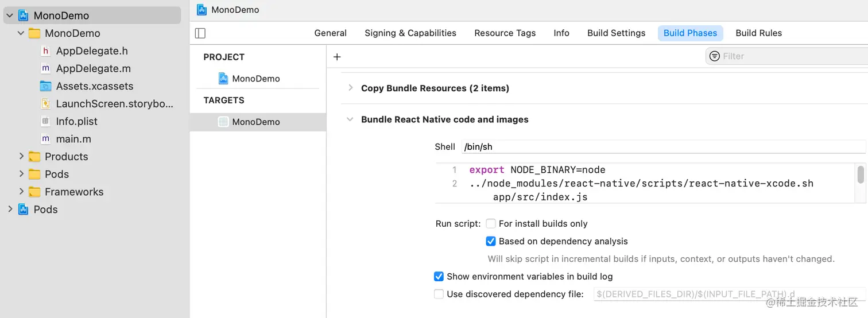
Task: Expand the Frameworks folder
Action: (21, 192)
